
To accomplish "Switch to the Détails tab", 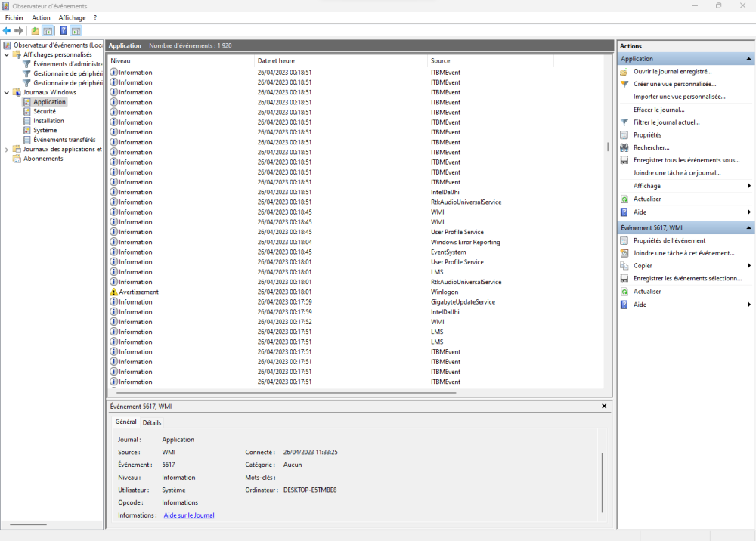I will click(152, 422).
